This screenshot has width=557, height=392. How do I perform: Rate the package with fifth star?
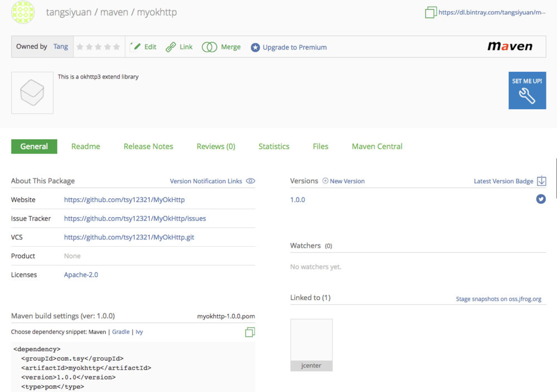pos(116,47)
